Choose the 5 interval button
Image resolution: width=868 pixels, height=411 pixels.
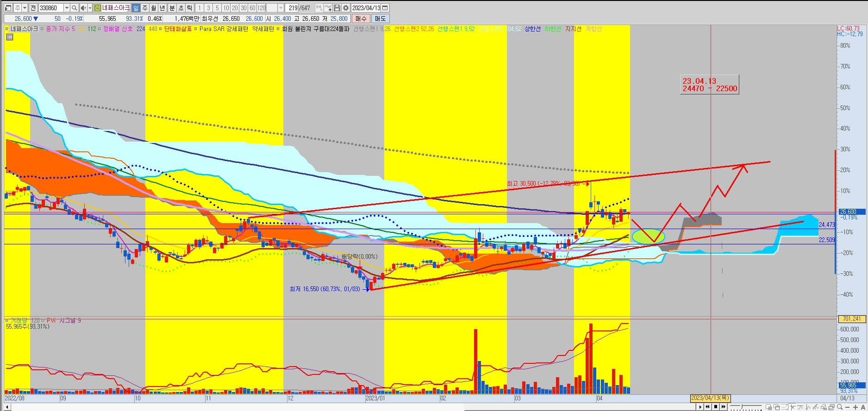click(x=217, y=8)
